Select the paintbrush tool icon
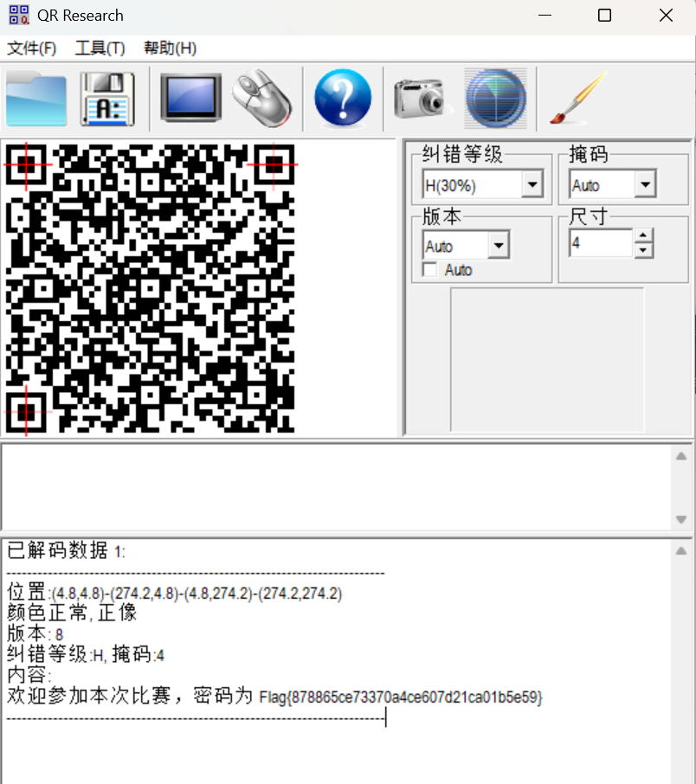696x784 pixels. coord(577,99)
